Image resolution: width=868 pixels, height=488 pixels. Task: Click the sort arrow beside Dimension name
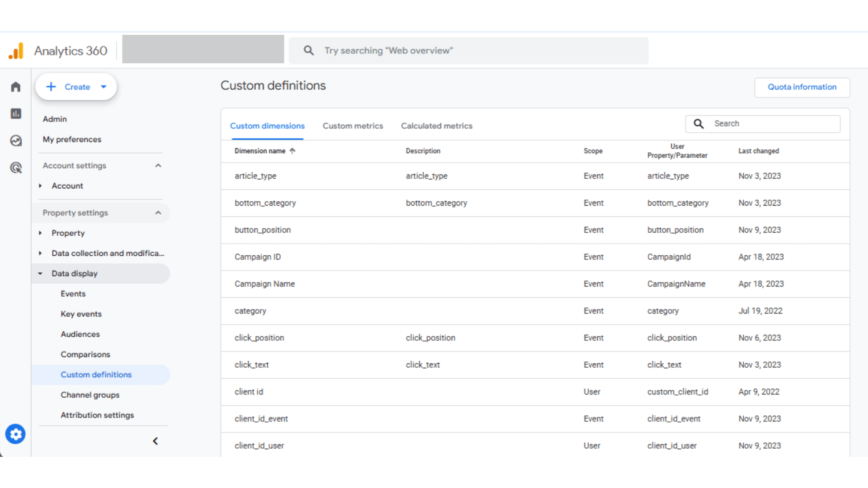[292, 151]
